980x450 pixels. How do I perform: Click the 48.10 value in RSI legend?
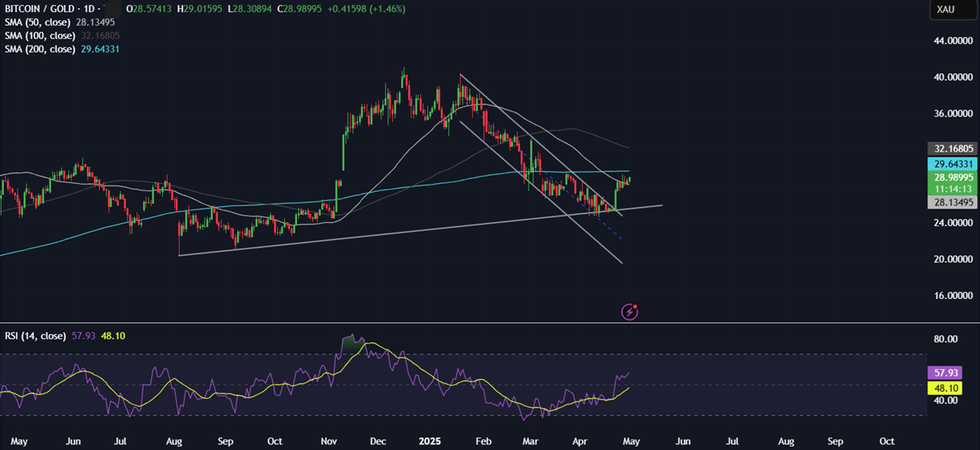[113, 336]
